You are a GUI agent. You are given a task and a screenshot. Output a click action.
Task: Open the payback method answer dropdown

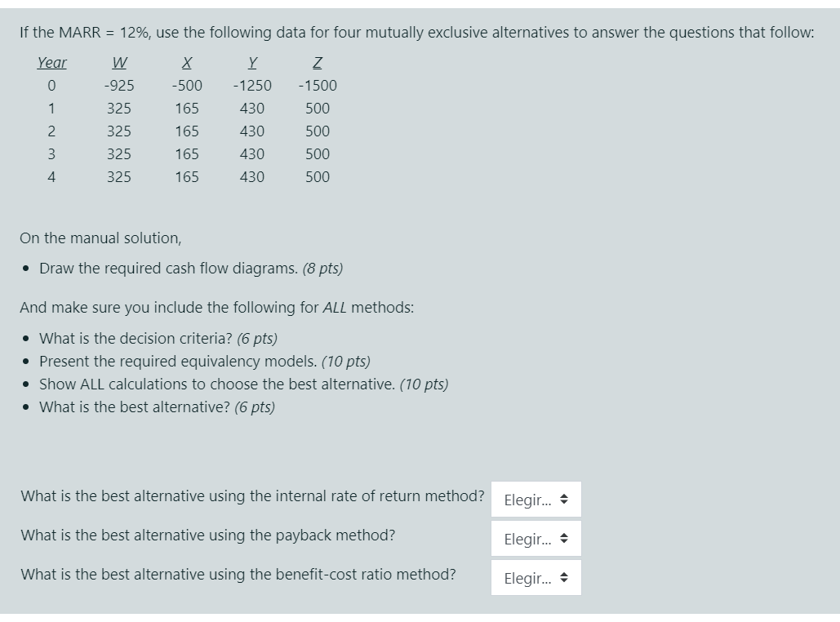536,538
